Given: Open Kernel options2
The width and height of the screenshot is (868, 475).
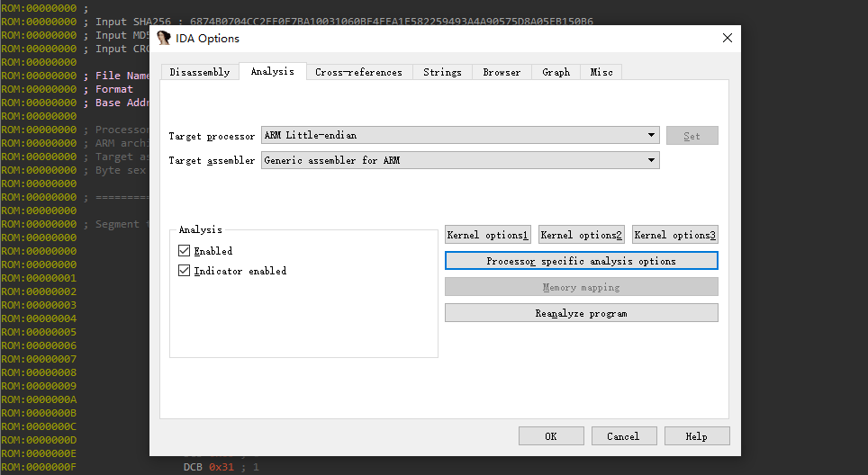Looking at the screenshot, I should [582, 235].
